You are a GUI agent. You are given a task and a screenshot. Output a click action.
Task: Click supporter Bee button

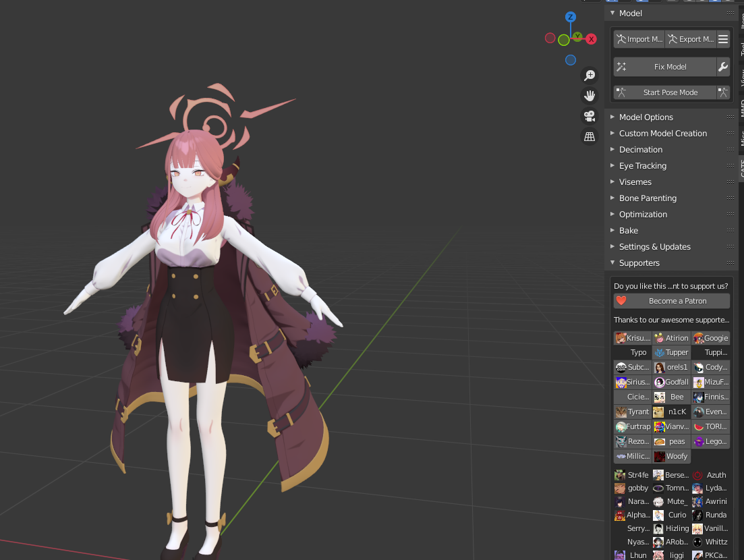pyautogui.click(x=671, y=397)
